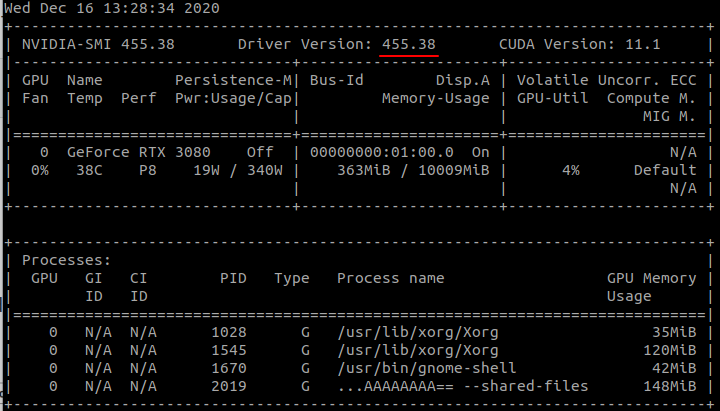Image resolution: width=720 pixels, height=411 pixels.
Task: Click the 'Disp.A' column header
Action: tap(462, 80)
